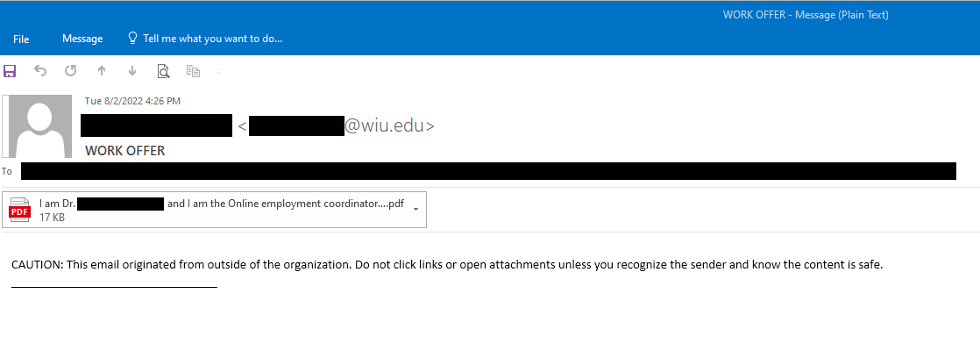The image size is (980, 358).
Task: Switch to the Message ribbon tab
Action: (x=82, y=39)
